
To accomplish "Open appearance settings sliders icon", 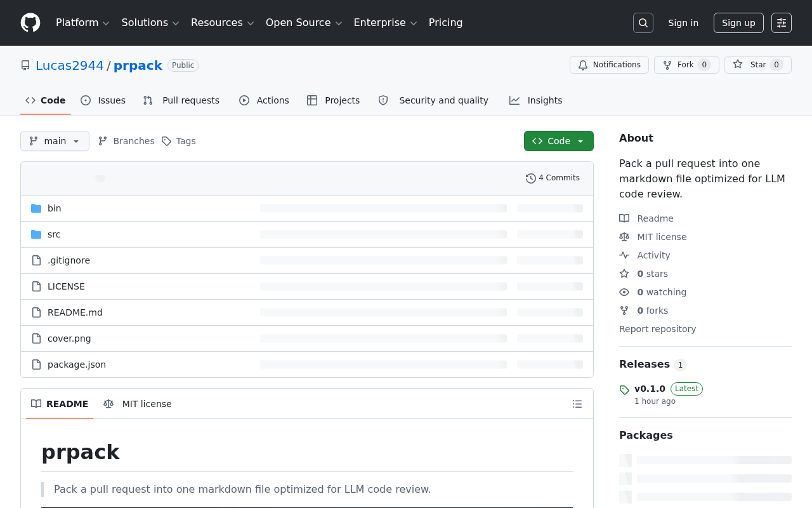I will tap(782, 23).
